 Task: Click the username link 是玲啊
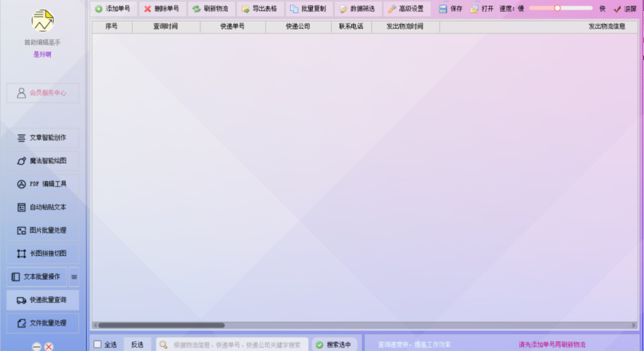42,54
